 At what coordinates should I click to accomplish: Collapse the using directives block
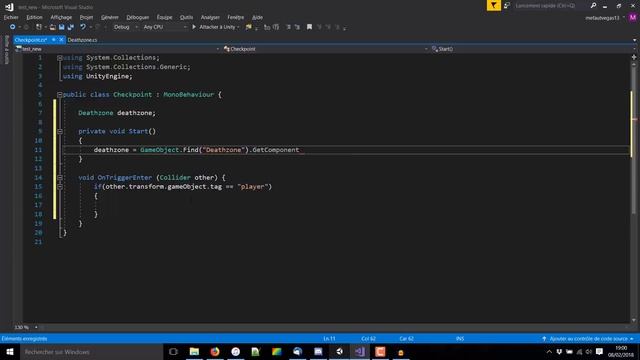(60, 58)
